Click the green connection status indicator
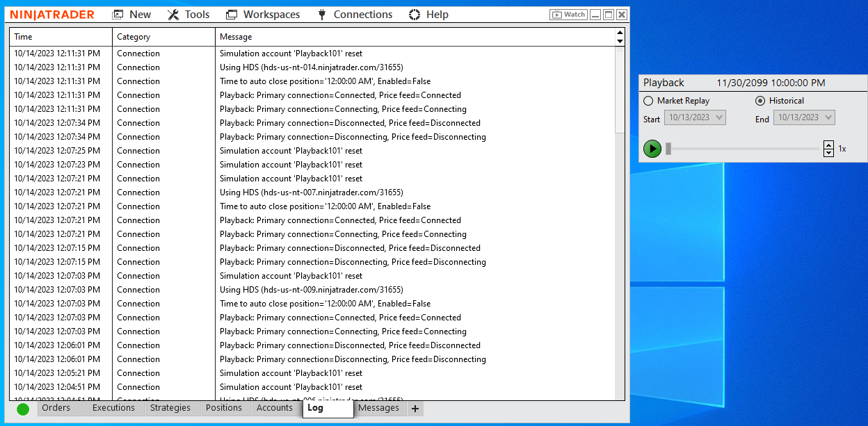 pyautogui.click(x=23, y=409)
